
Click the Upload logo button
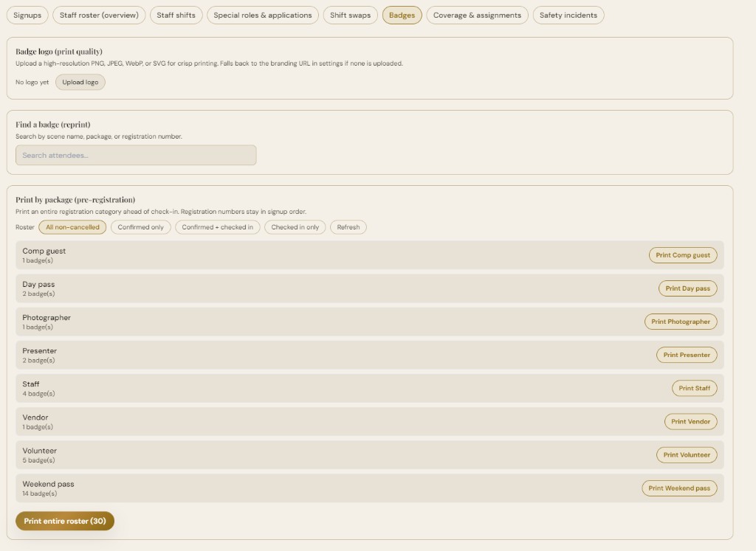click(x=80, y=82)
